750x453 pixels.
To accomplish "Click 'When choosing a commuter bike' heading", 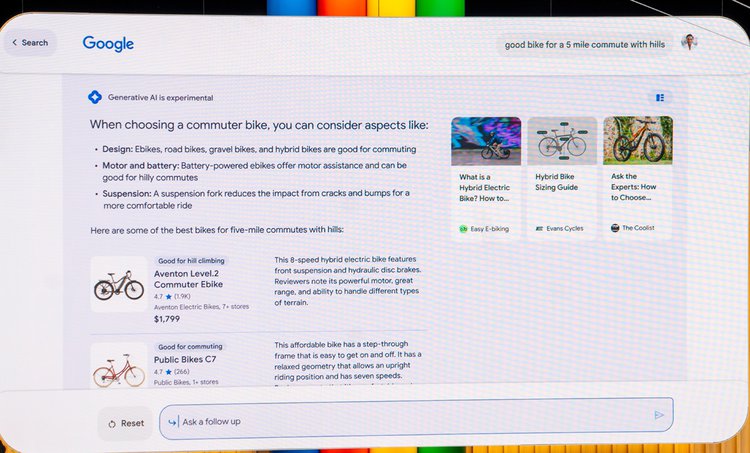I will 259,125.
